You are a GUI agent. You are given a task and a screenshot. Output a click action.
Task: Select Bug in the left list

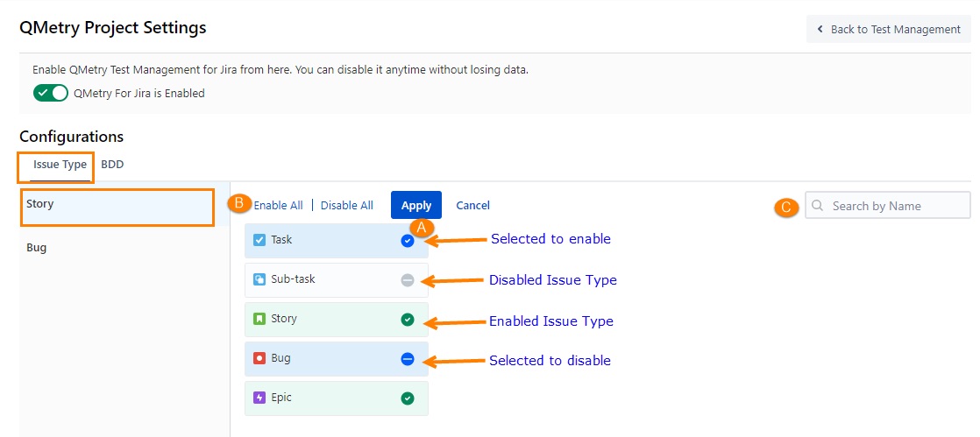[x=125, y=248]
